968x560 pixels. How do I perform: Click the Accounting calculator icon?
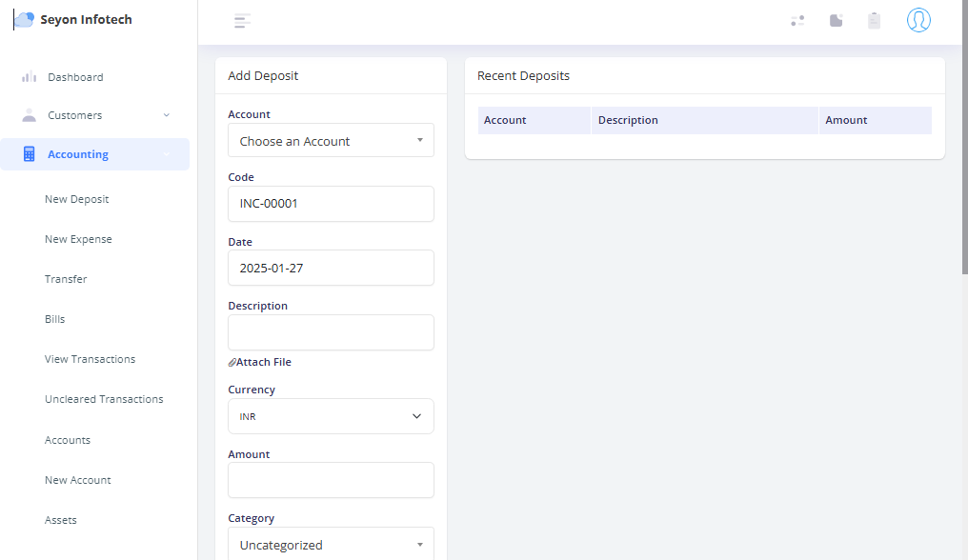tap(29, 154)
